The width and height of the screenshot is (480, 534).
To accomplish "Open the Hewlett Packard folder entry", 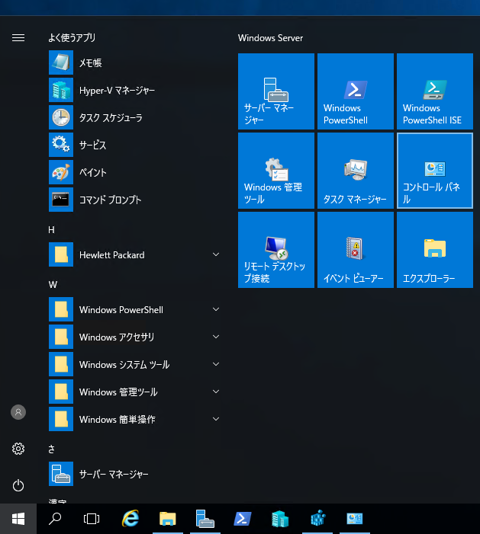I will tap(136, 254).
